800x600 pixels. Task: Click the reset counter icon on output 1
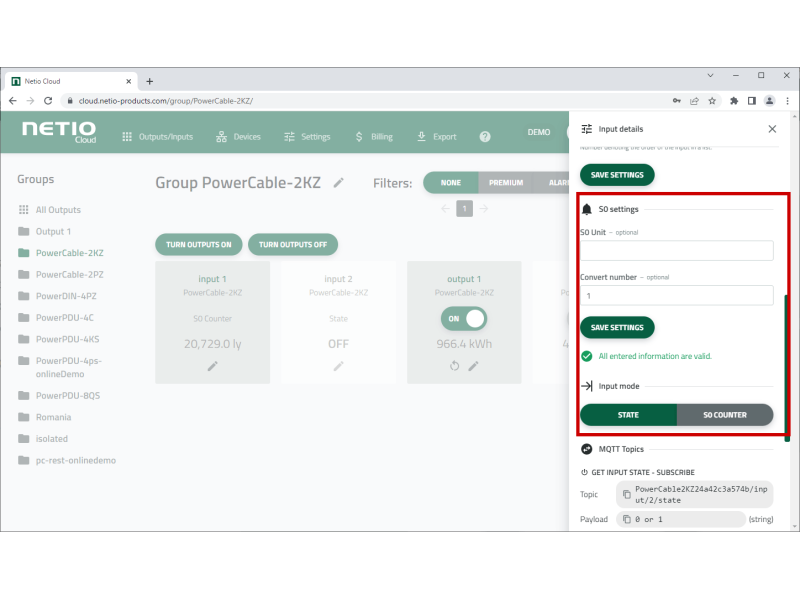click(x=455, y=366)
